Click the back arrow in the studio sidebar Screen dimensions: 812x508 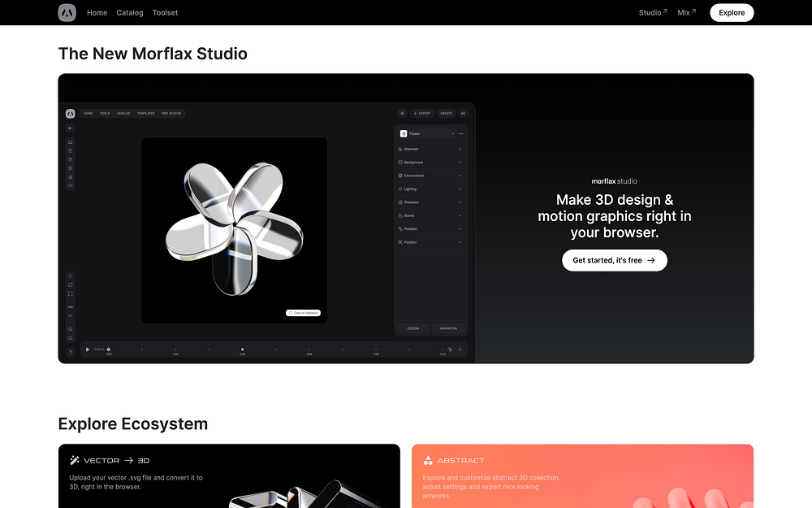coord(71,128)
